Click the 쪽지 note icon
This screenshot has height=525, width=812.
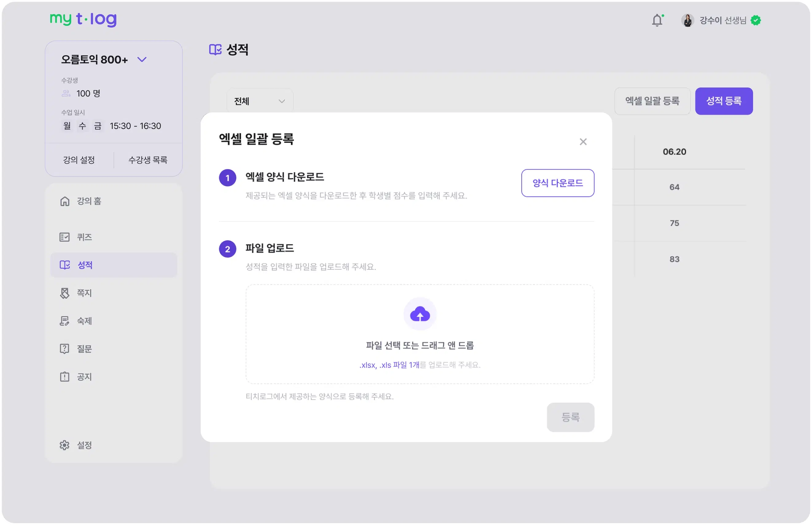(64, 293)
